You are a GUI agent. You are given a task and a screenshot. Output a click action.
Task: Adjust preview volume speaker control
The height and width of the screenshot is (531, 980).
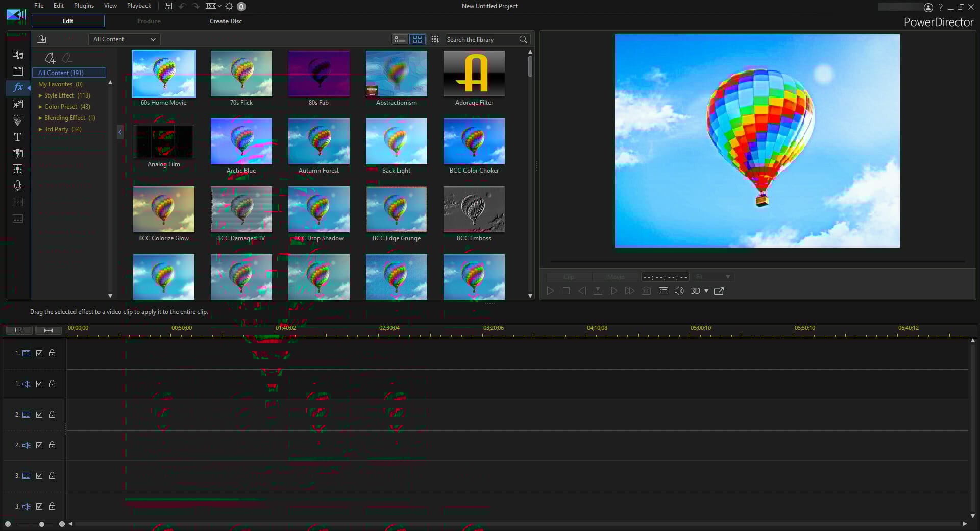(x=679, y=291)
